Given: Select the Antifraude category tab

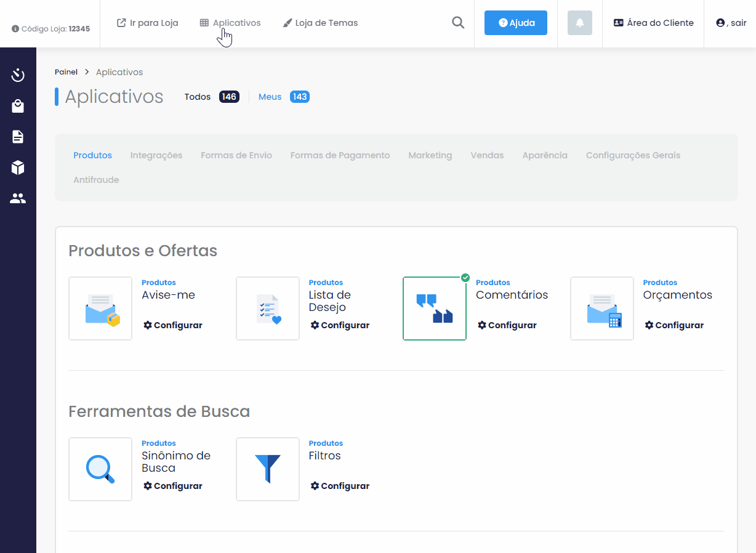Looking at the screenshot, I should tap(96, 180).
